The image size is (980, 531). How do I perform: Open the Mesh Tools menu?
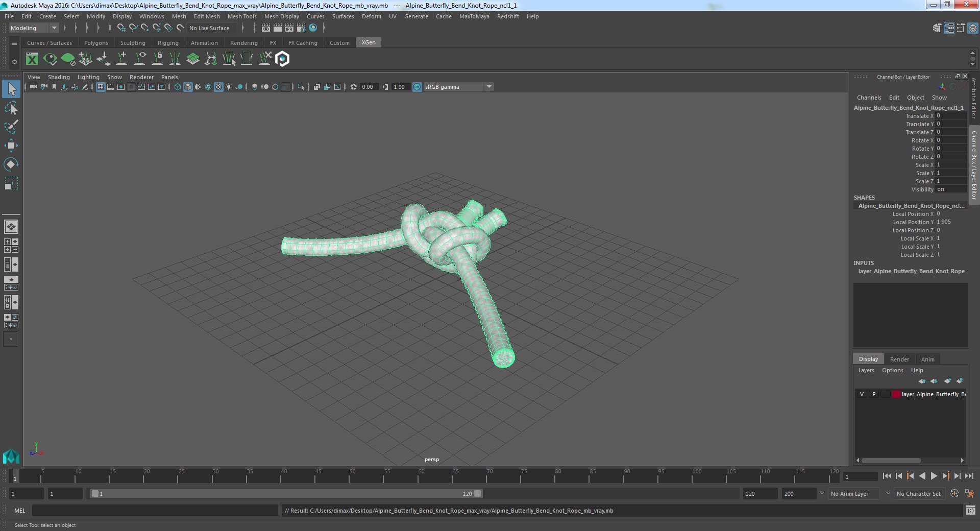242,16
